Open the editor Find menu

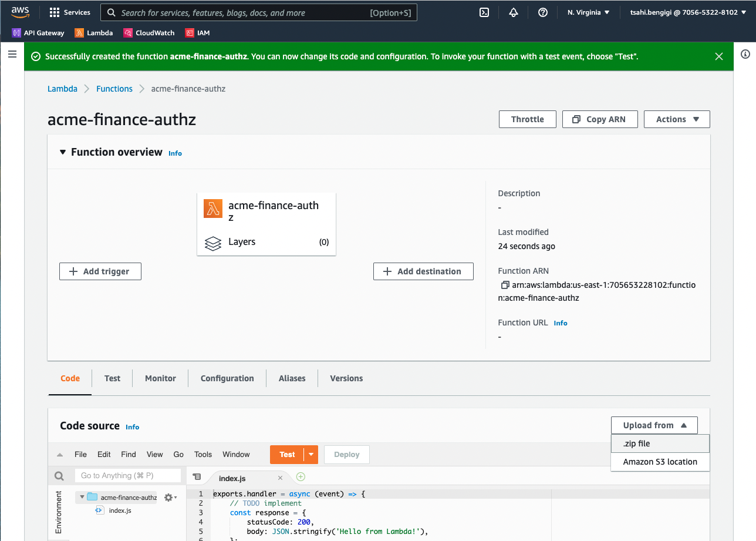tap(129, 455)
